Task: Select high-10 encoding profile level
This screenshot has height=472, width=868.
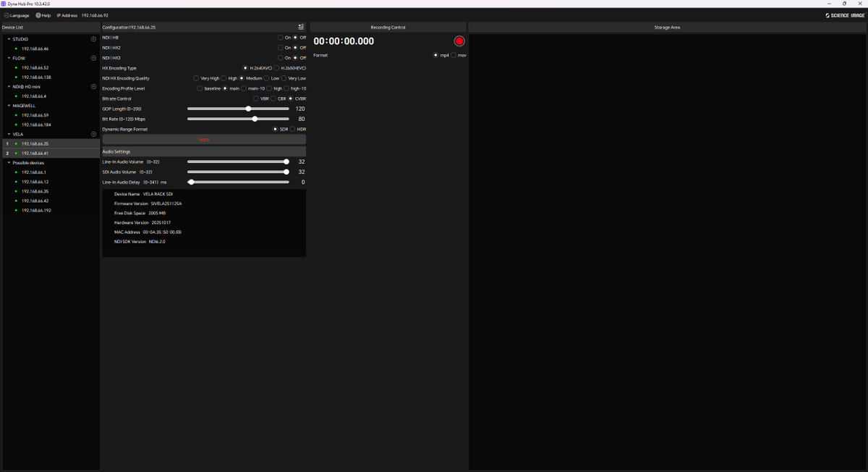Action: point(286,88)
